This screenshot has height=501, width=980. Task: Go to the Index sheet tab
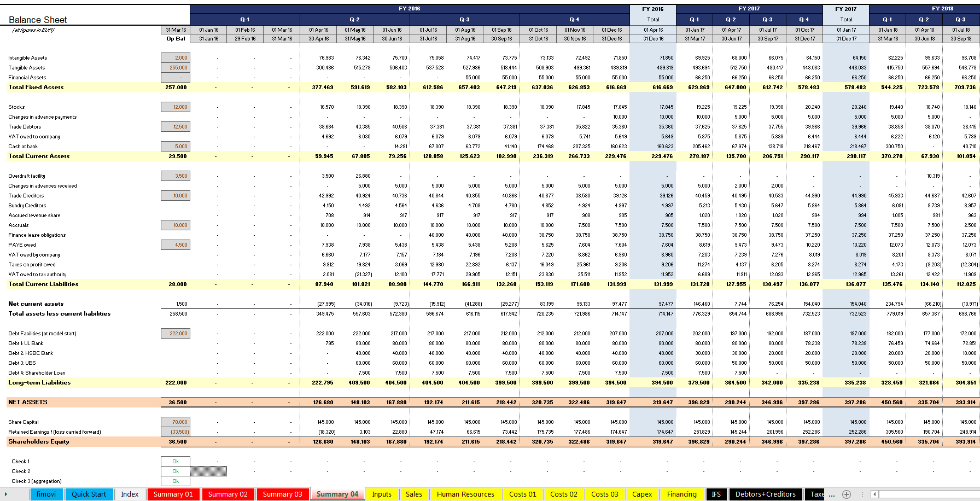(x=130, y=494)
